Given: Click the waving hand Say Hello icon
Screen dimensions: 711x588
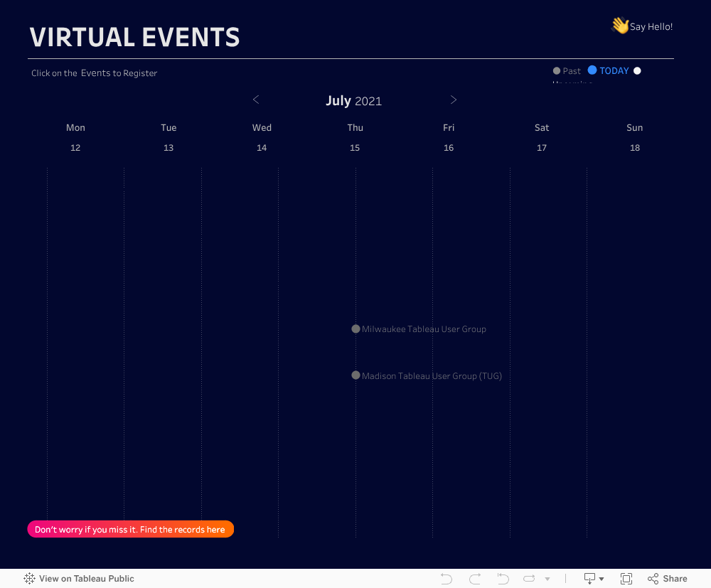Looking at the screenshot, I should pos(620,26).
